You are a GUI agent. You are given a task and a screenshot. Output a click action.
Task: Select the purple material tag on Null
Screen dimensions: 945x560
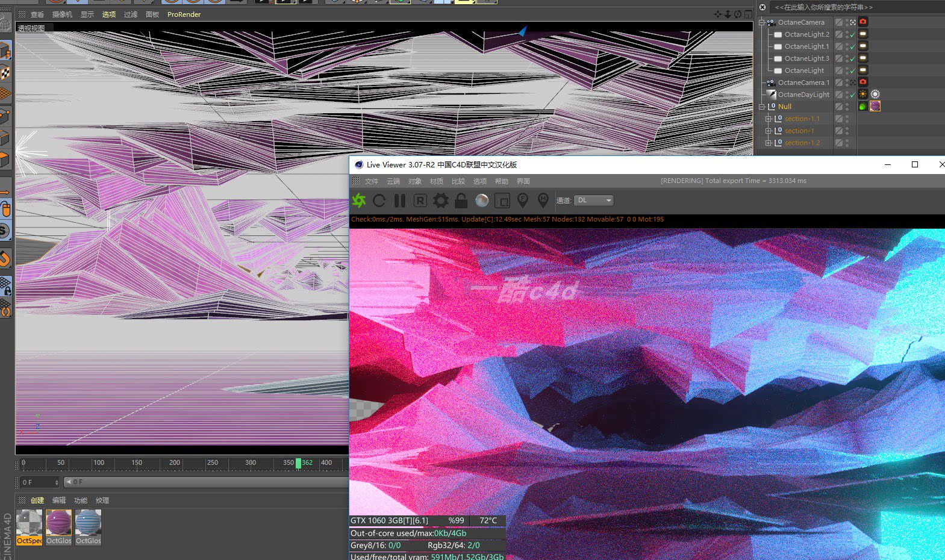[x=875, y=106]
